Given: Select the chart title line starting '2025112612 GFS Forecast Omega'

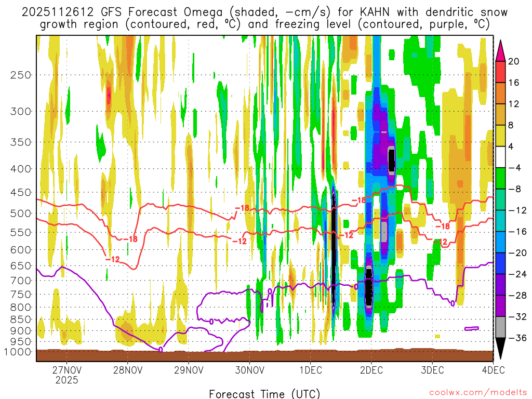Looking at the screenshot, I should click(x=264, y=12).
